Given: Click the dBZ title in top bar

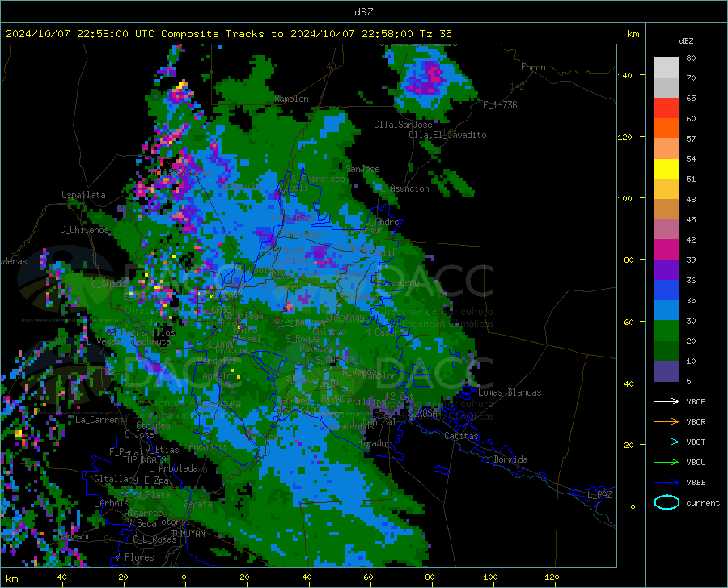Looking at the screenshot, I should [363, 12].
